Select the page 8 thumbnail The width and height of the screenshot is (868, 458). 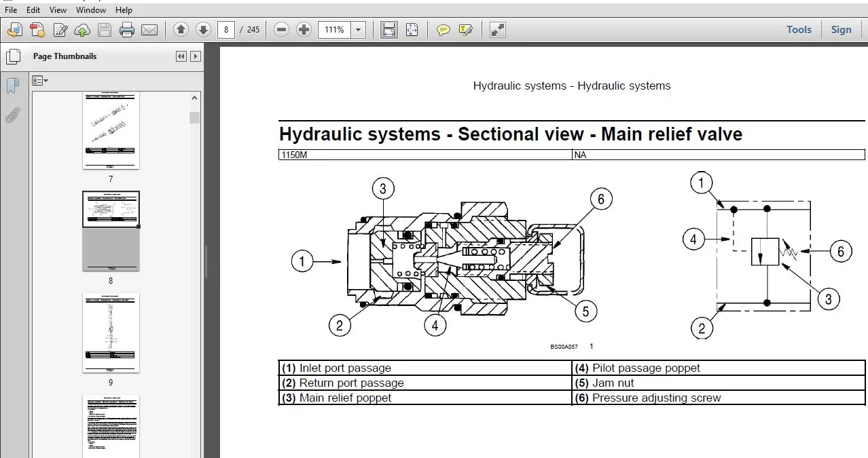(x=111, y=231)
